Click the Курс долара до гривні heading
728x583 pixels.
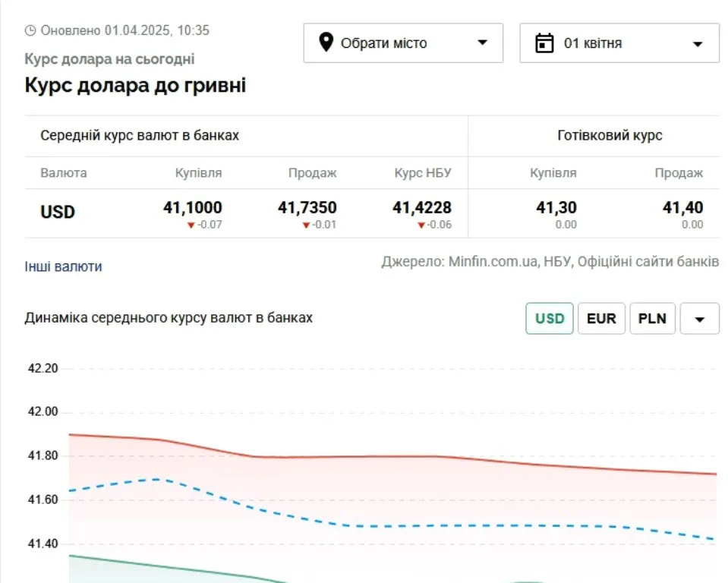pyautogui.click(x=134, y=85)
